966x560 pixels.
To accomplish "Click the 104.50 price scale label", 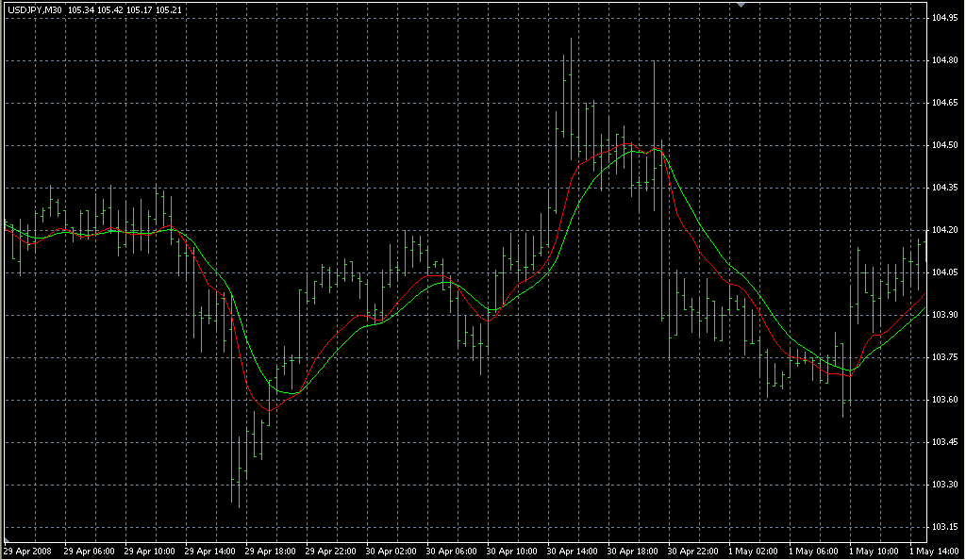I will pyautogui.click(x=944, y=145).
